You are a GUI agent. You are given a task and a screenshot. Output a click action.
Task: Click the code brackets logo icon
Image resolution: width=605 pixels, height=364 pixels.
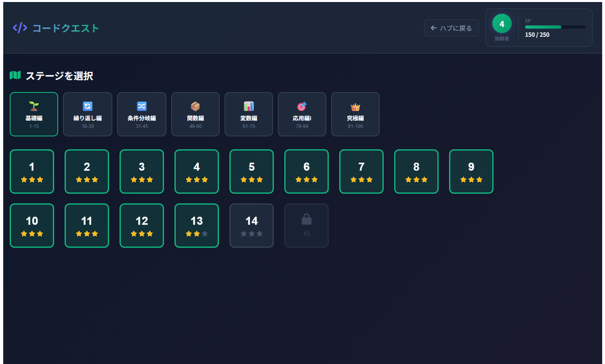point(20,28)
